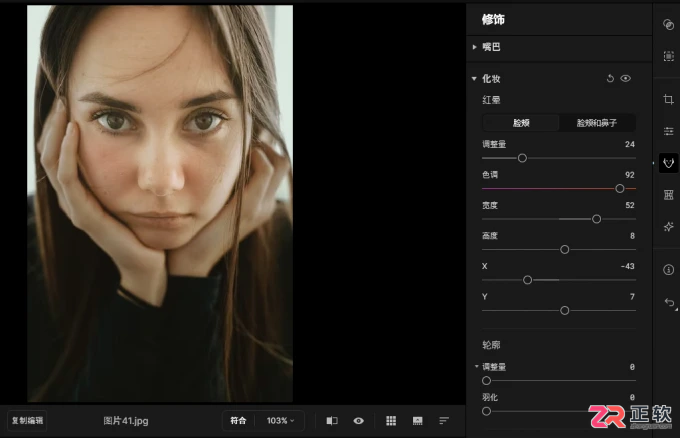Open the sparkle AI enhance tool
The image size is (680, 438).
(x=668, y=226)
